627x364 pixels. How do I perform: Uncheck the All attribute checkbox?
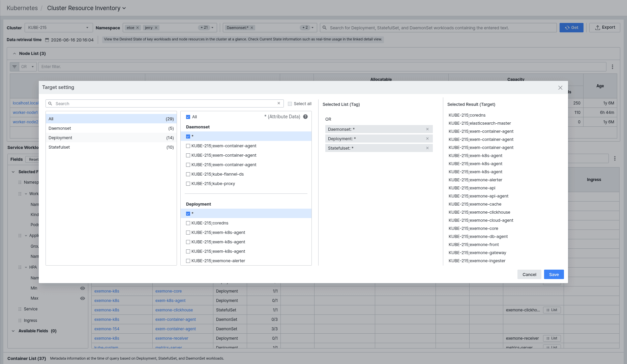coord(188,117)
